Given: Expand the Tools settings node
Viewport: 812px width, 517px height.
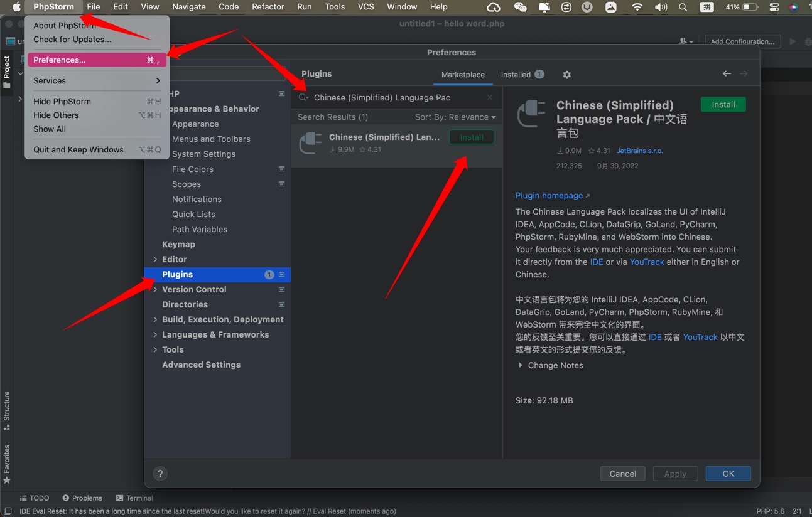Looking at the screenshot, I should tap(155, 350).
